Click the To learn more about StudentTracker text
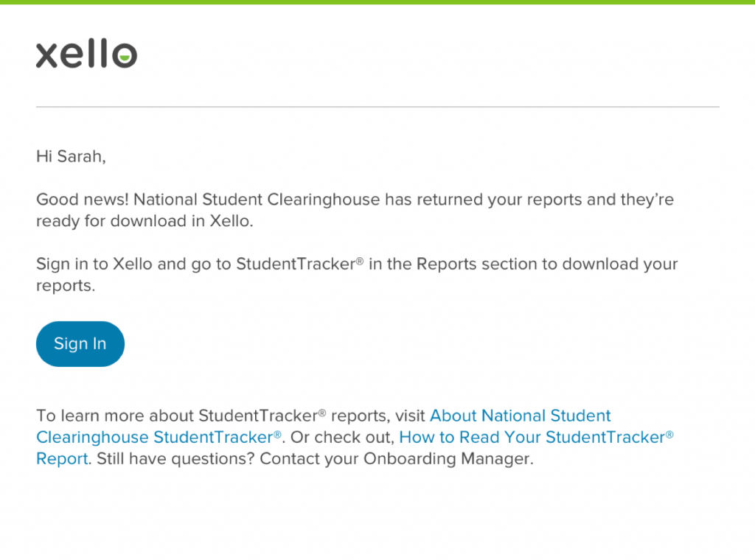The width and height of the screenshot is (755, 560). (x=181, y=415)
